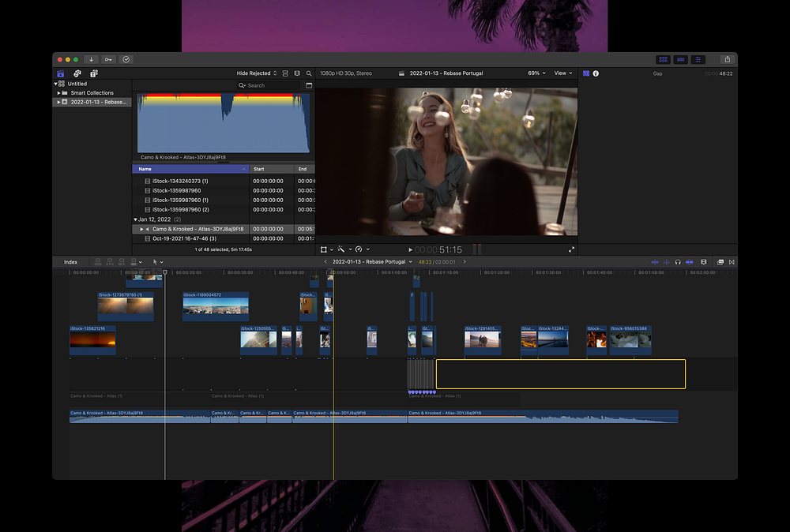The width and height of the screenshot is (790, 532).
Task: Open the Titles and Generators sidebar
Action: coord(94,73)
